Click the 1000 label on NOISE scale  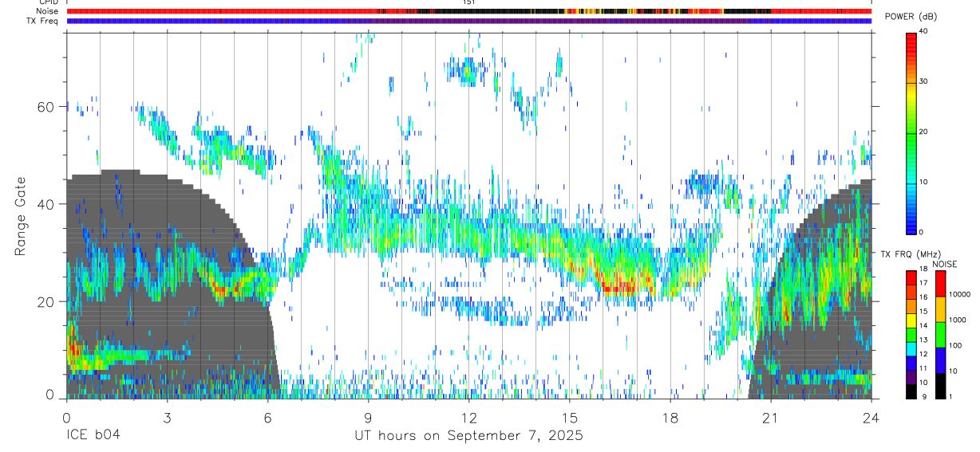[958, 320]
